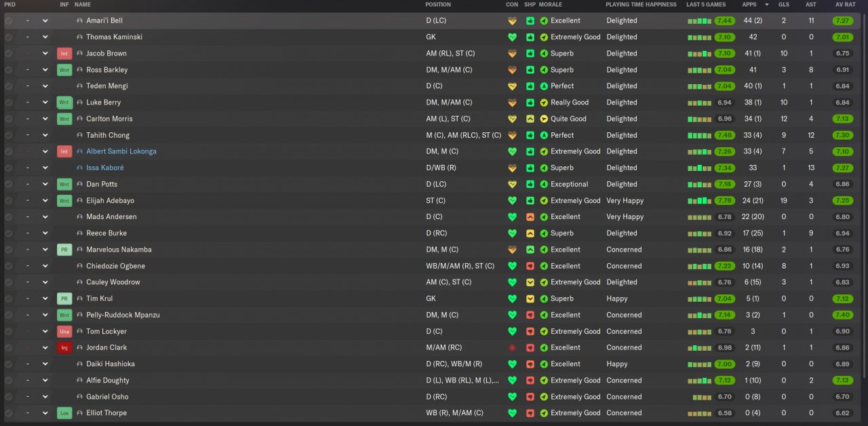The height and width of the screenshot is (426, 868).
Task: Open Elijah Adebayo's player name
Action: tap(111, 201)
